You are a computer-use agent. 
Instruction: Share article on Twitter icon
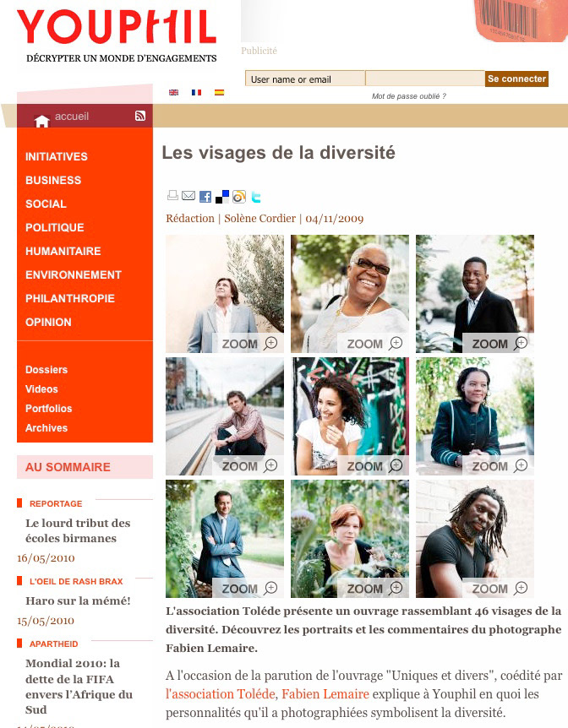[x=256, y=197]
